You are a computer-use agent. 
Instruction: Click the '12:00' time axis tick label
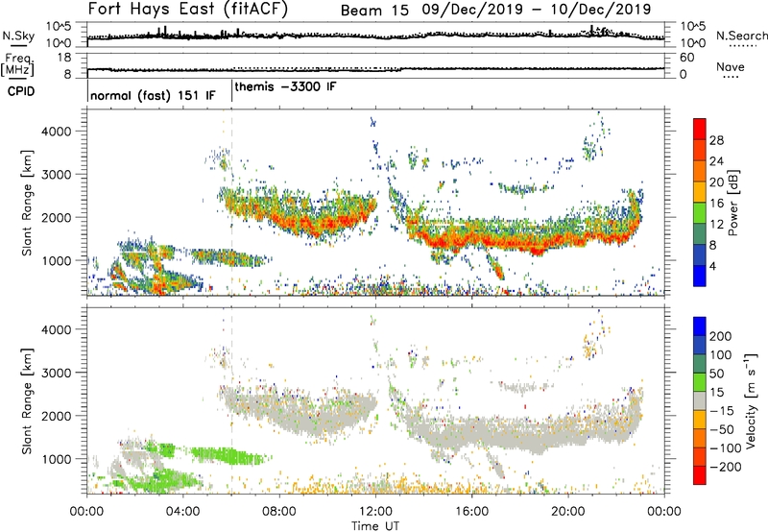tap(375, 512)
